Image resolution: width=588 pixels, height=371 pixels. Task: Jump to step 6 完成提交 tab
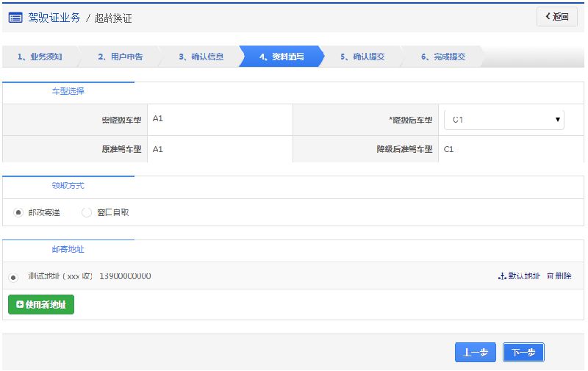(442, 57)
